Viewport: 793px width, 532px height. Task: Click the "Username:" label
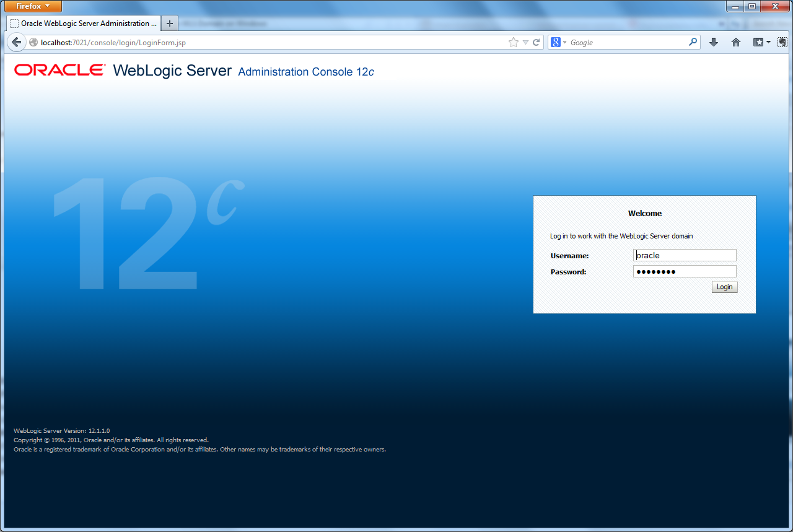[x=569, y=256]
